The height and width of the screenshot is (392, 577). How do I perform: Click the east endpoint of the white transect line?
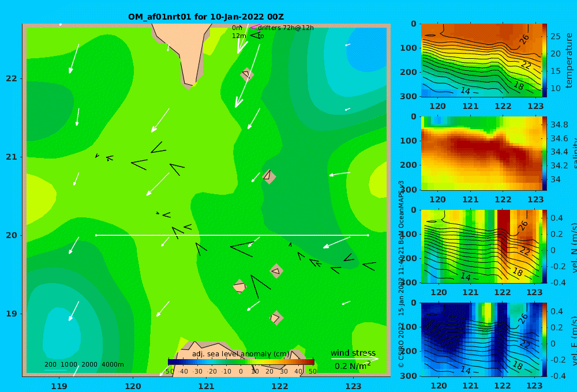point(368,235)
